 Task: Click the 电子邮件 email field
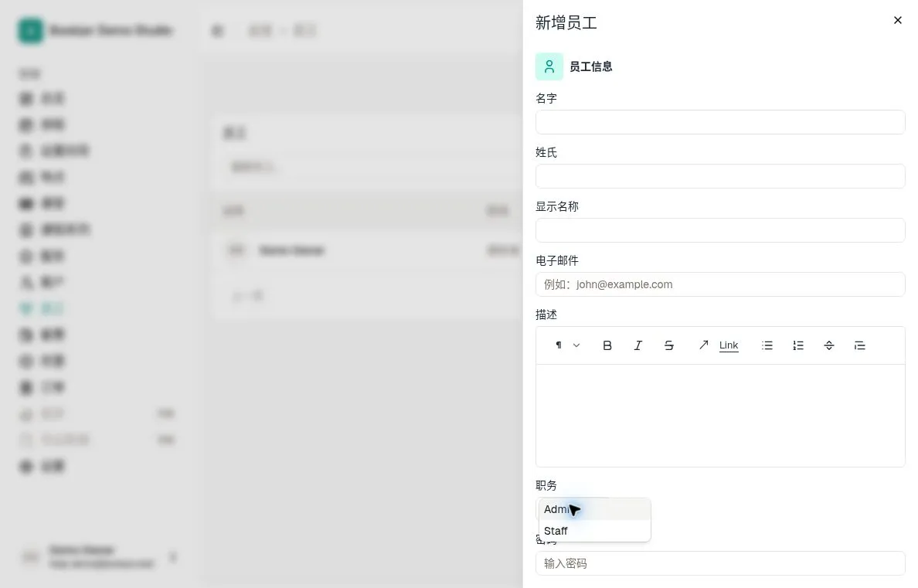tap(720, 284)
